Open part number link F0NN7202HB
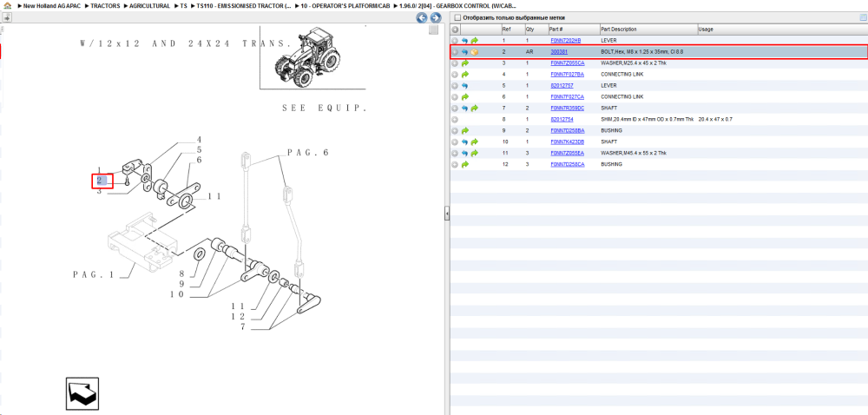The image size is (868, 415). point(566,41)
